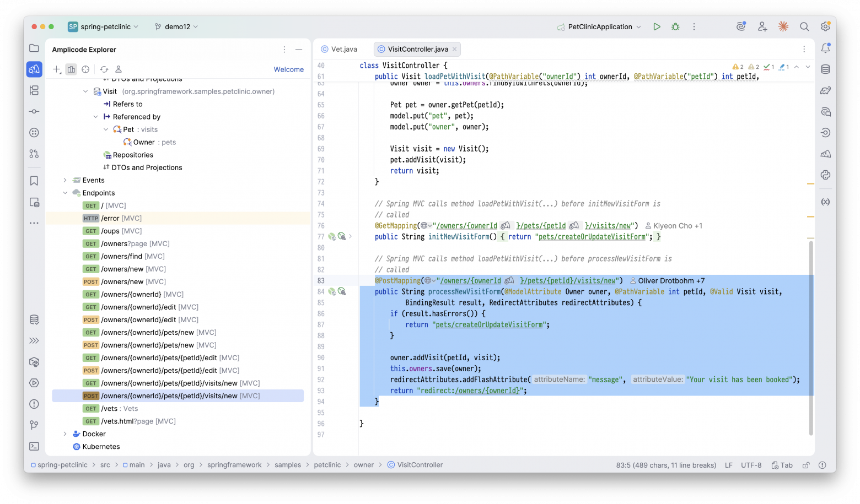Open the Notifications bell icon
This screenshot has width=860, height=504.
[825, 48]
